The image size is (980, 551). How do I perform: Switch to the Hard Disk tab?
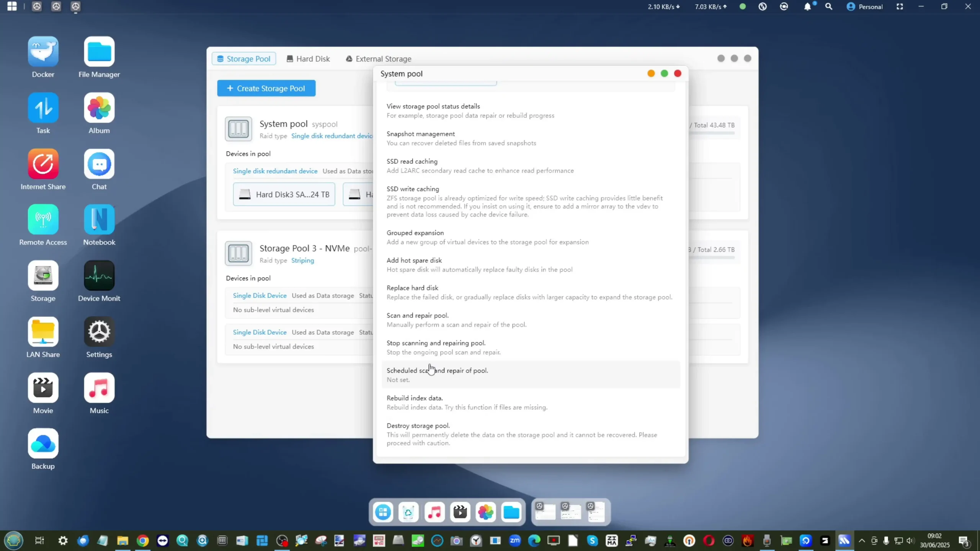(x=308, y=59)
